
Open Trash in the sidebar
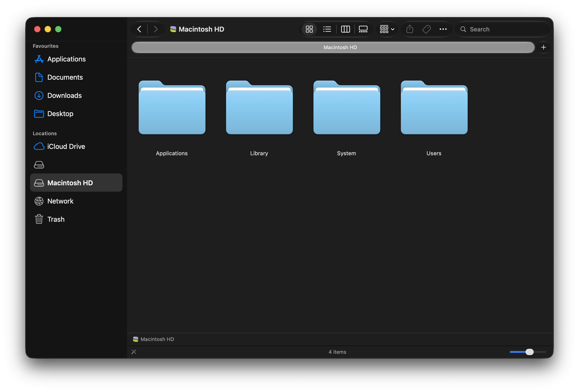tap(76, 219)
